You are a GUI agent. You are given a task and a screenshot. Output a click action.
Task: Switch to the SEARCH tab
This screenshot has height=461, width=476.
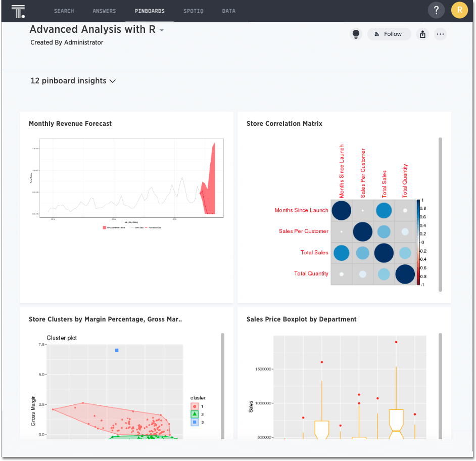pyautogui.click(x=64, y=11)
